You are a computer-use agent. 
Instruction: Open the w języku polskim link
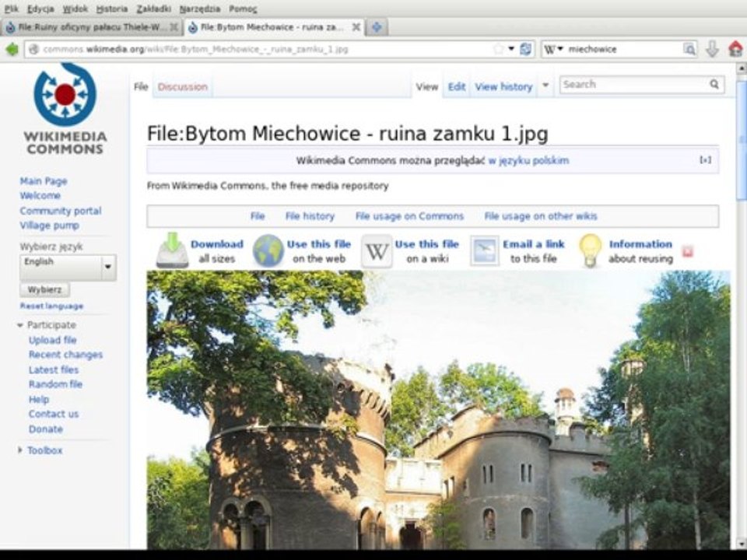[528, 160]
